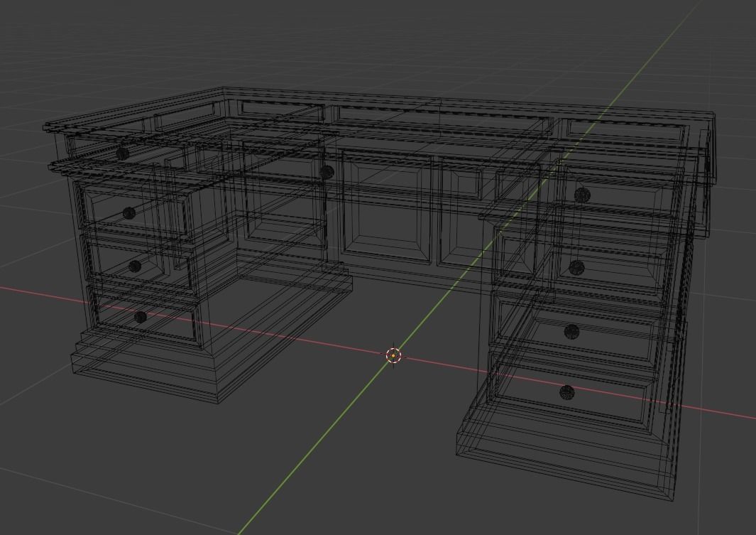Select the top drawer knob on left pedestal

pos(123,153)
